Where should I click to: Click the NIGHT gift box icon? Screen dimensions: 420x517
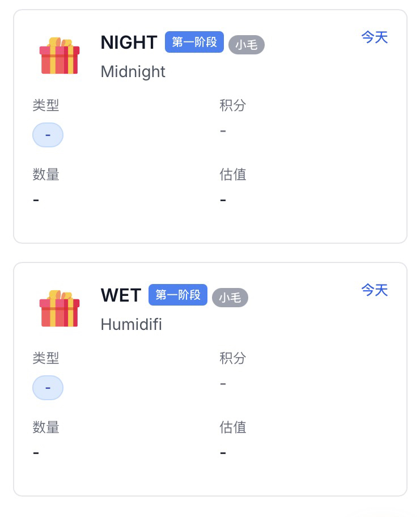pos(60,56)
